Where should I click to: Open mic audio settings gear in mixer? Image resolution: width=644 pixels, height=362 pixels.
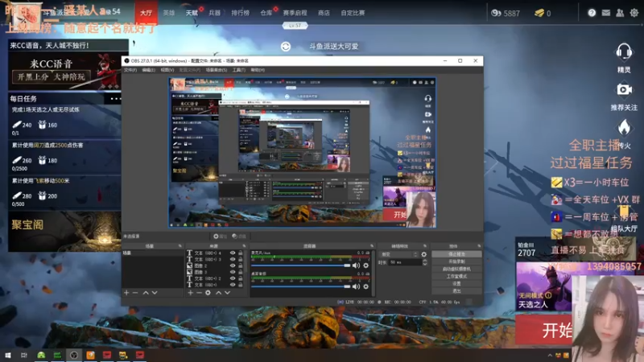click(366, 265)
